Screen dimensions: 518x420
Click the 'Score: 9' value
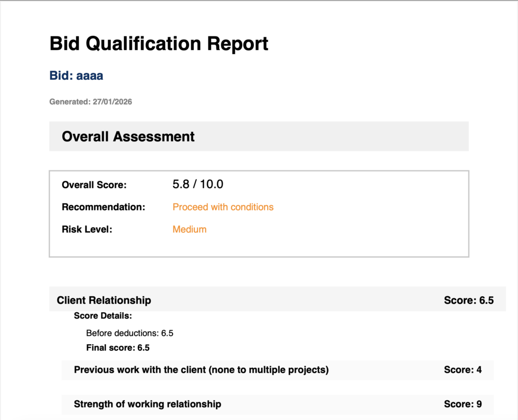coord(462,404)
